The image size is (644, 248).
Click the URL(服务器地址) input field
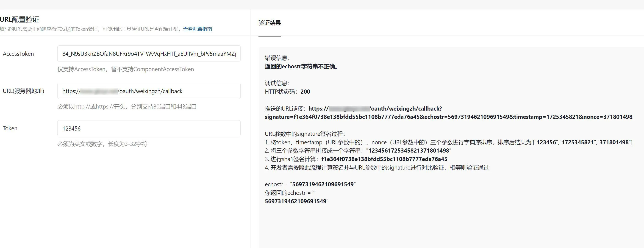pyautogui.click(x=149, y=91)
